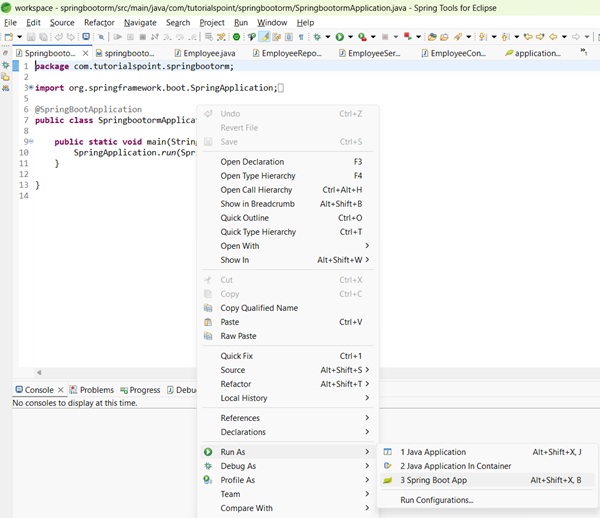This screenshot has height=518, width=600.
Task: Choose Open Type Hierarchy from context menu
Action: tap(257, 176)
